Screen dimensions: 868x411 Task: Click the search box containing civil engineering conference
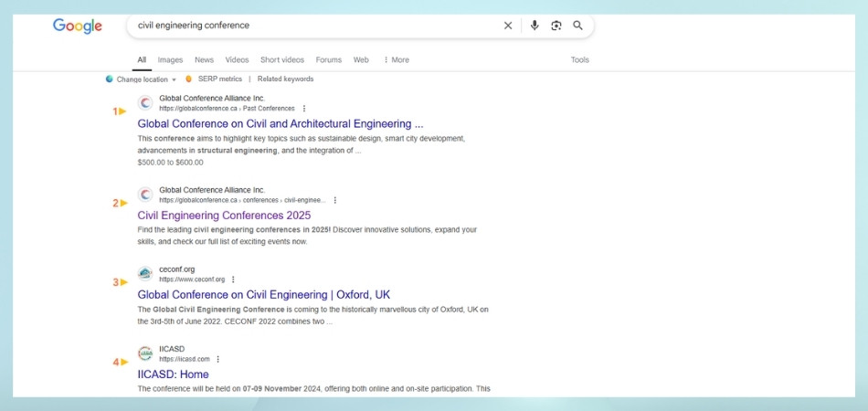coord(360,26)
